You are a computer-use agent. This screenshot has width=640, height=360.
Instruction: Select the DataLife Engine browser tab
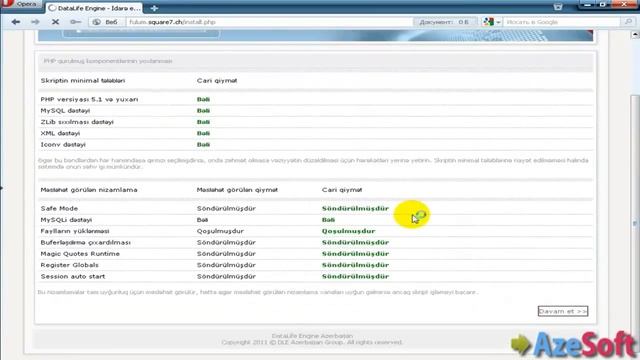94,8
